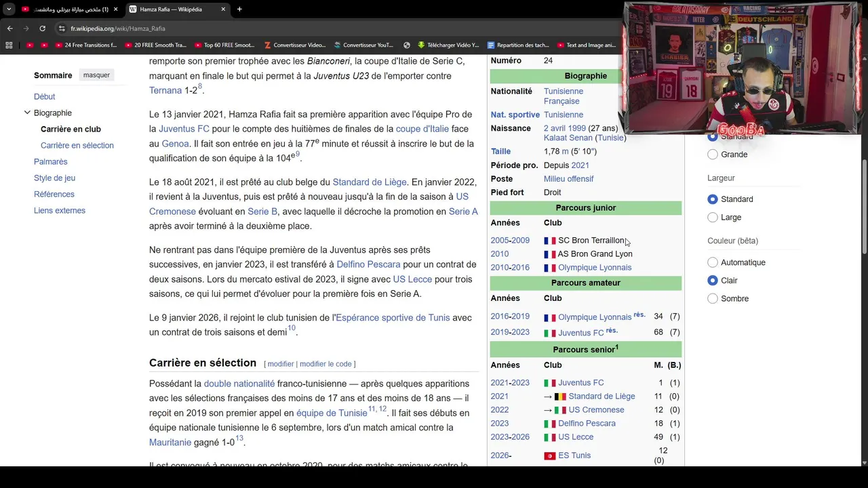Click the page vertical scrollbar

click(864, 207)
